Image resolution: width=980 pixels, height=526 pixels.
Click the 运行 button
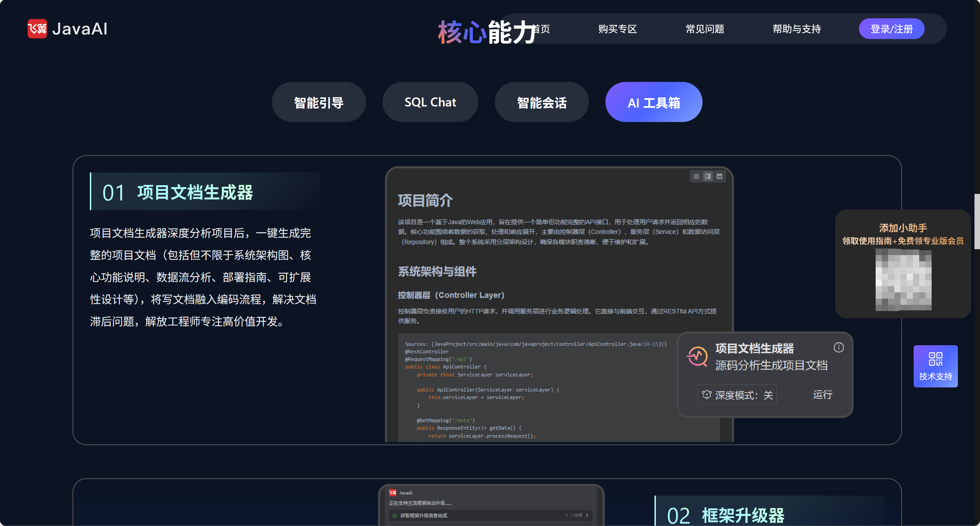[822, 395]
